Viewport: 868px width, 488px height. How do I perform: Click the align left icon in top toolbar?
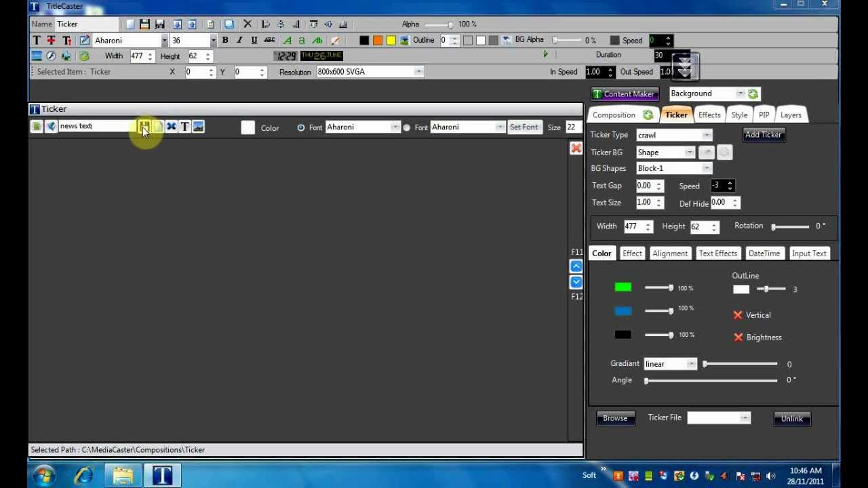265,24
